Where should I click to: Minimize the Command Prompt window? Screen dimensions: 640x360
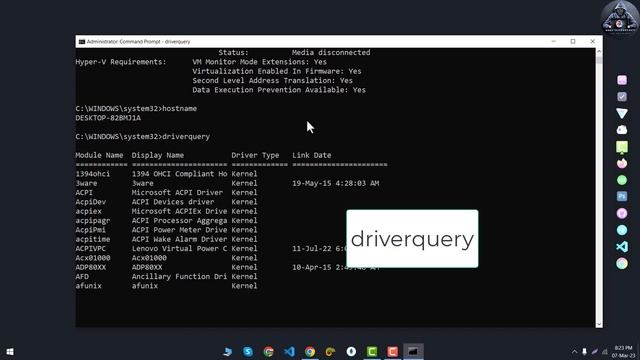[554, 42]
